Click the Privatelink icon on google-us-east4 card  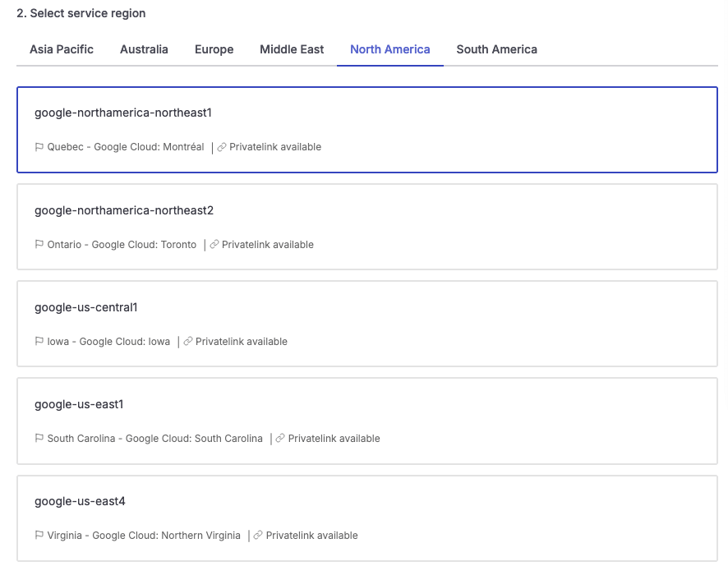click(257, 535)
